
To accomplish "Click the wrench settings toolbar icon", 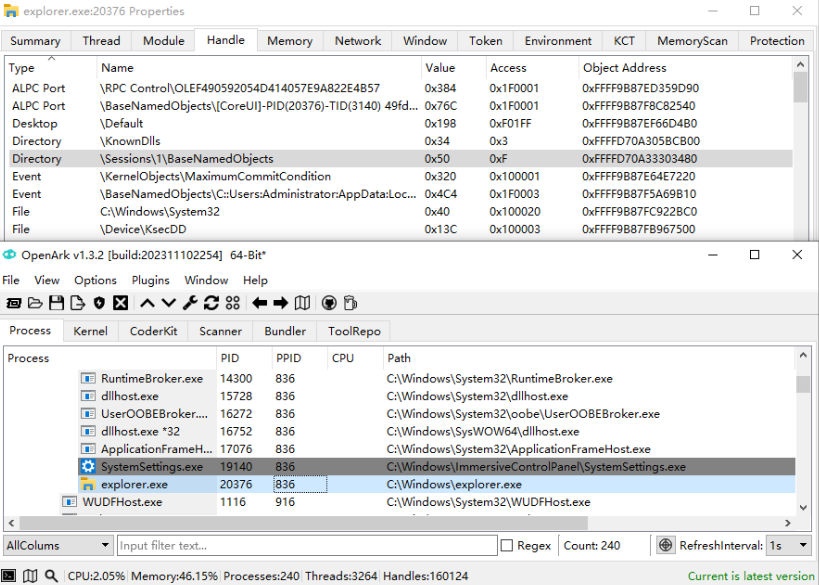I will tap(190, 303).
